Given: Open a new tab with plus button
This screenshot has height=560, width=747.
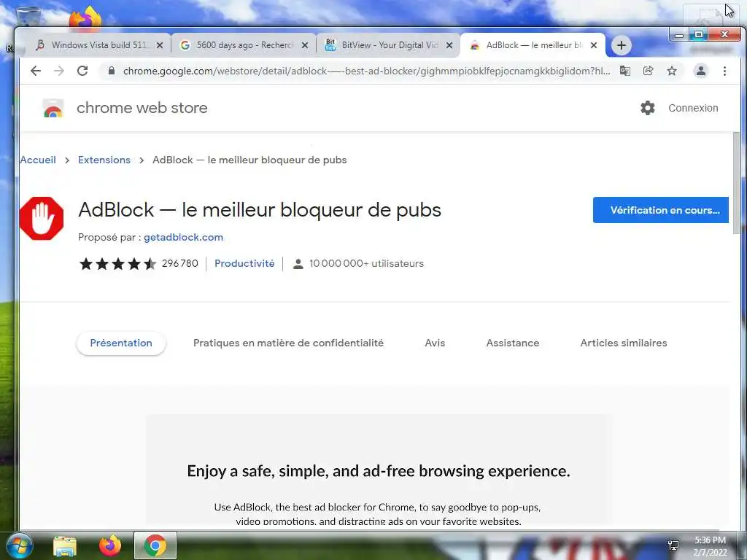Looking at the screenshot, I should [622, 45].
